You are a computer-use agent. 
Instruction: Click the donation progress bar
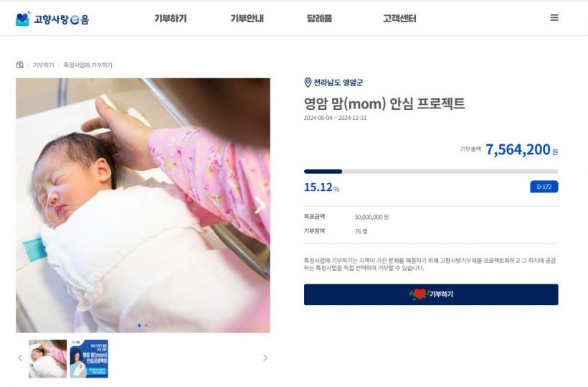pyautogui.click(x=431, y=172)
